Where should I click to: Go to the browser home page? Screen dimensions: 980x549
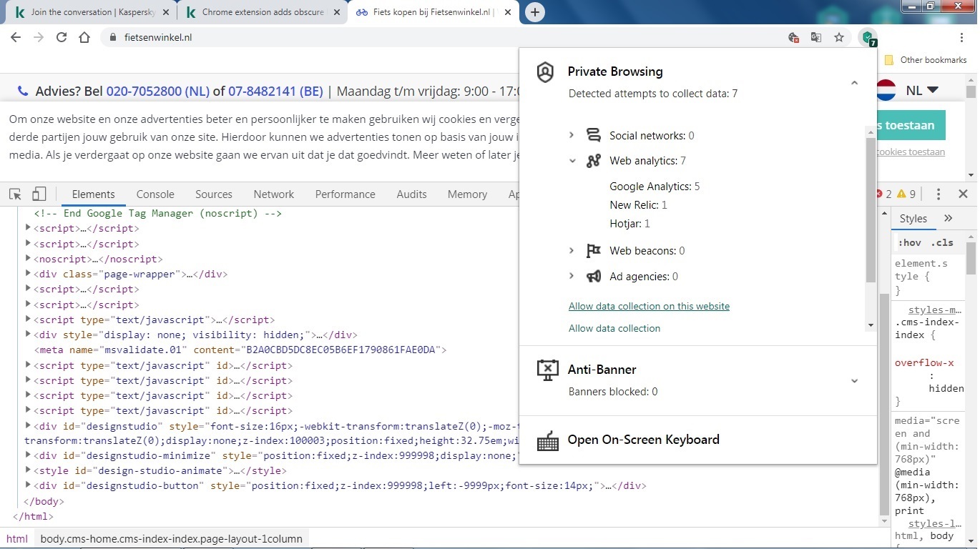84,38
